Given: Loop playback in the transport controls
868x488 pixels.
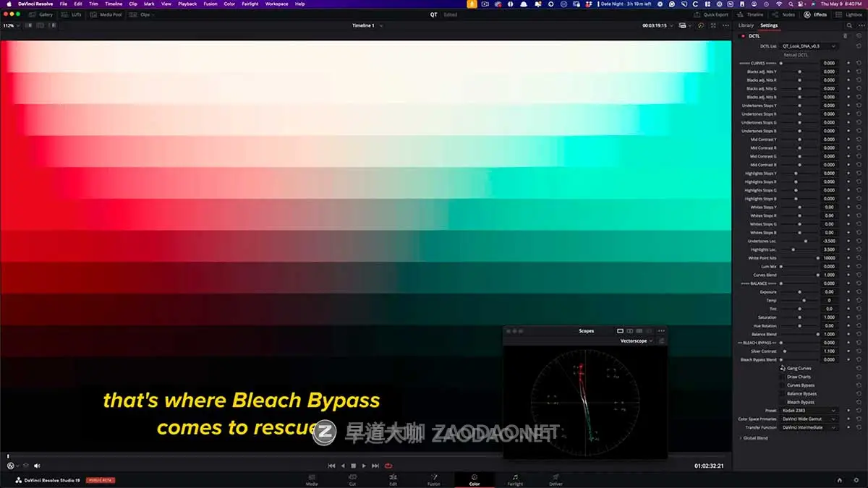Looking at the screenshot, I should click(x=389, y=466).
